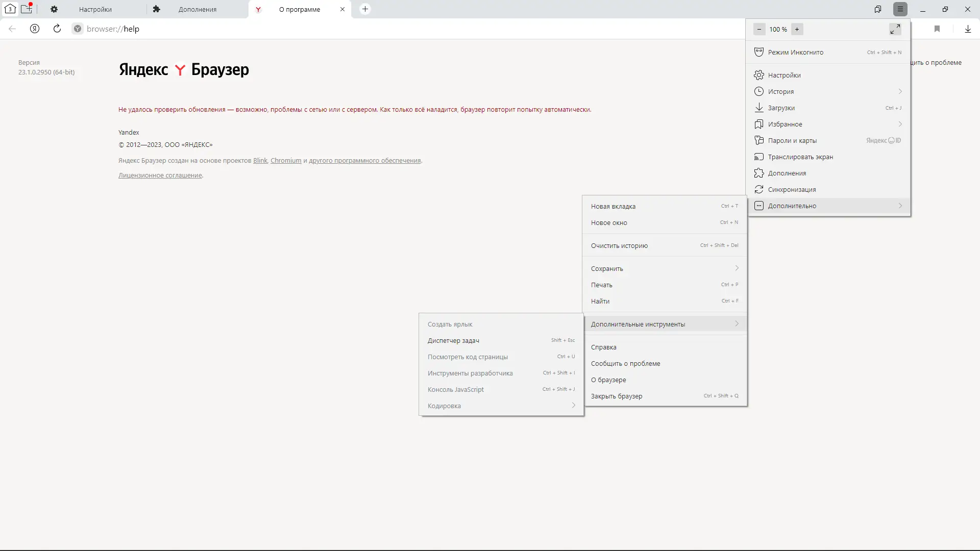
Task: Click the bookmark icon in address bar
Action: (x=937, y=29)
